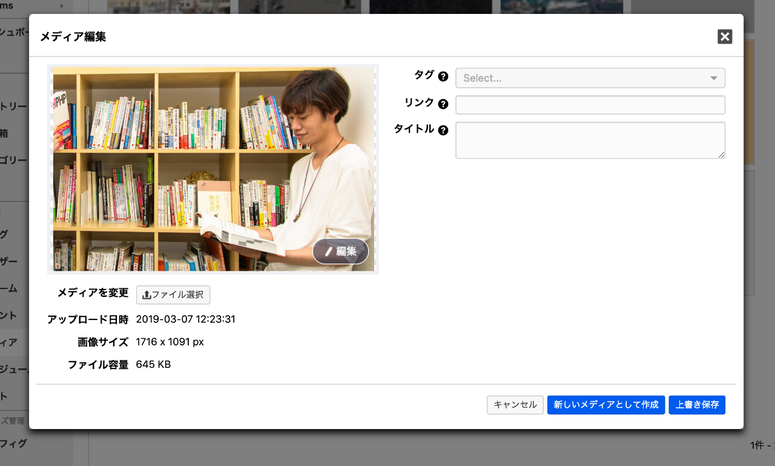Click 新しいメディアとして作成 button
775x466 pixels.
click(x=605, y=405)
